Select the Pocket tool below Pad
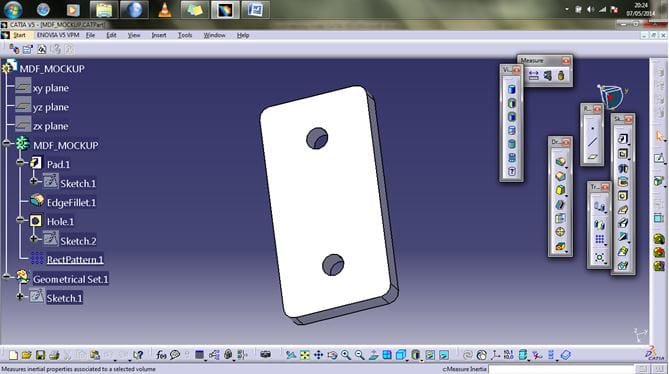669x374 pixels. [622, 154]
